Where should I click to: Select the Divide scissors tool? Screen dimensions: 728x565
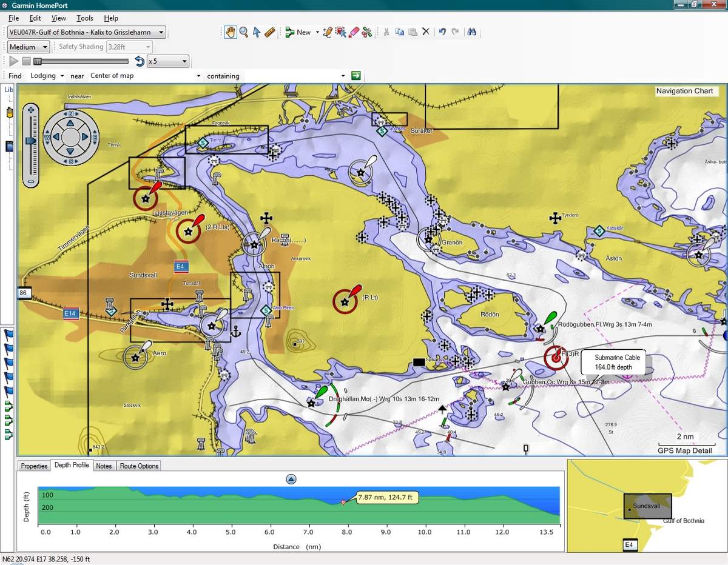(x=367, y=32)
